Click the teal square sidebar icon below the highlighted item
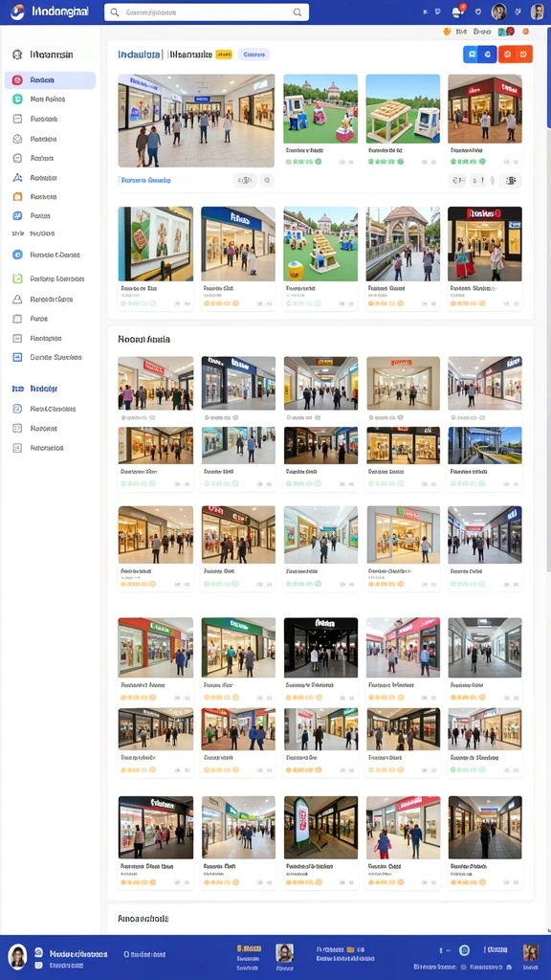 17,99
